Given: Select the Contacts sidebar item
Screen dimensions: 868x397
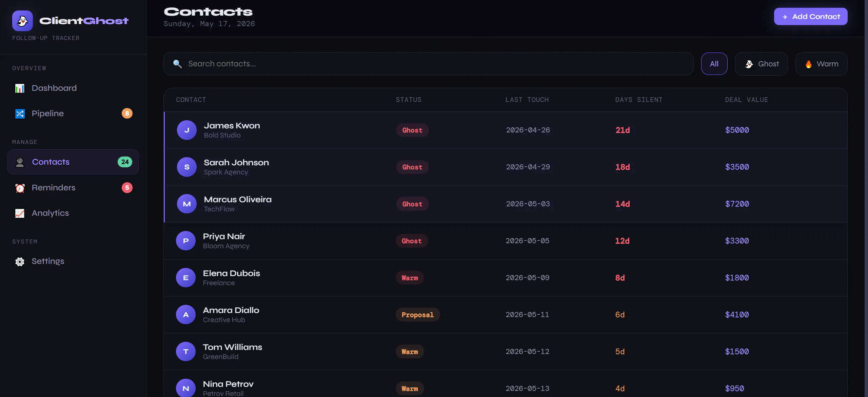Looking at the screenshot, I should click(73, 162).
